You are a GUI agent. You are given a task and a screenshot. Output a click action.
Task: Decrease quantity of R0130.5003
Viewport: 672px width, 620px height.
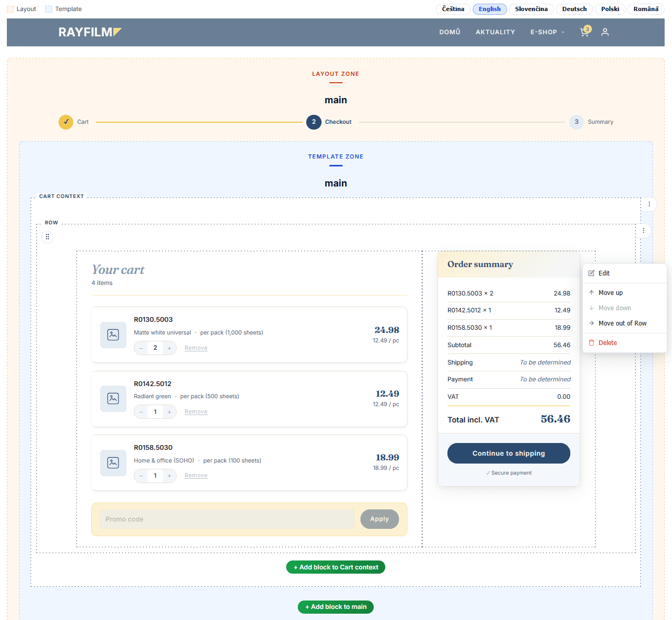[x=141, y=348]
